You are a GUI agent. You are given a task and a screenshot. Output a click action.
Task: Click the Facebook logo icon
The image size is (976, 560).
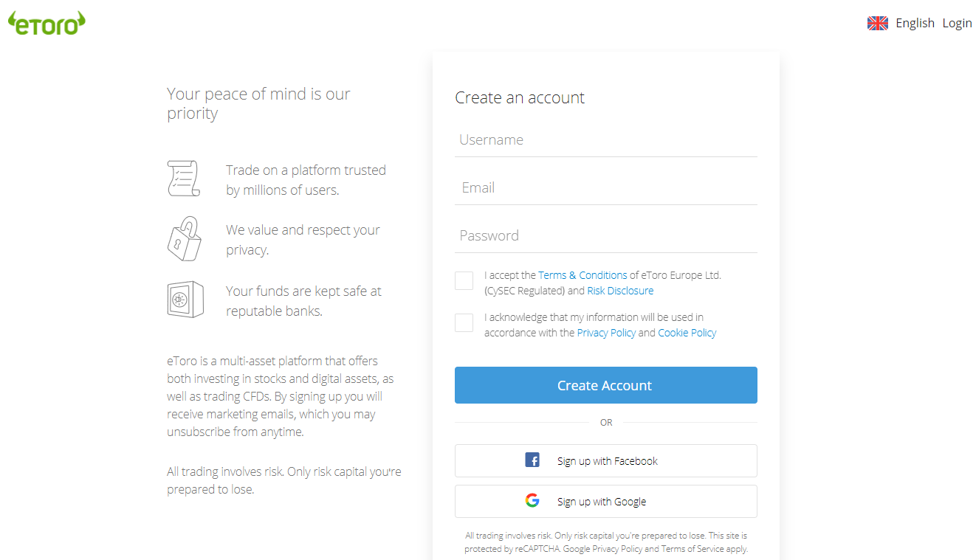click(532, 460)
